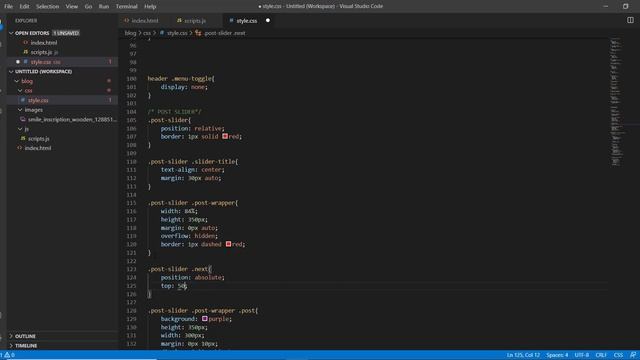
Task: Click the '1 UNSAVED' badge in Open Editors
Action: [x=66, y=33]
